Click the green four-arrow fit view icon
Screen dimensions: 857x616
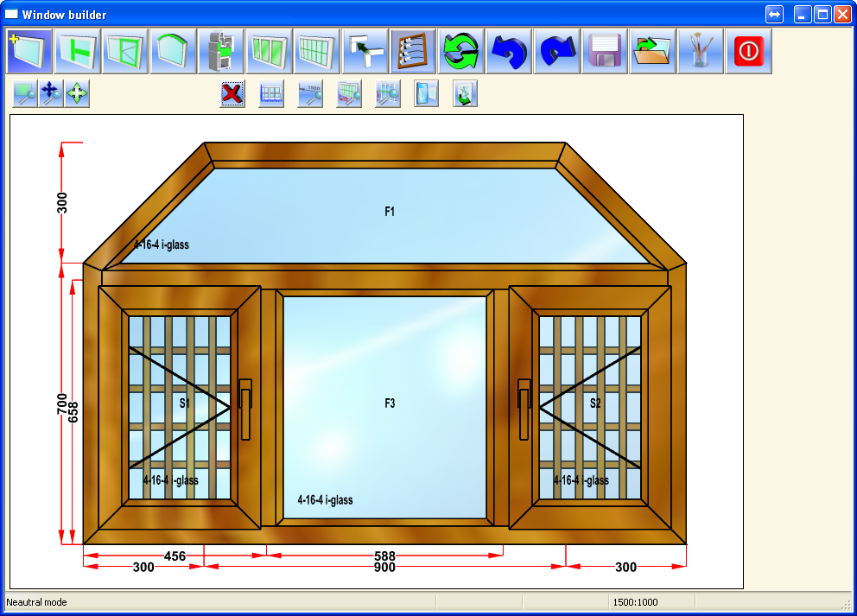[77, 94]
